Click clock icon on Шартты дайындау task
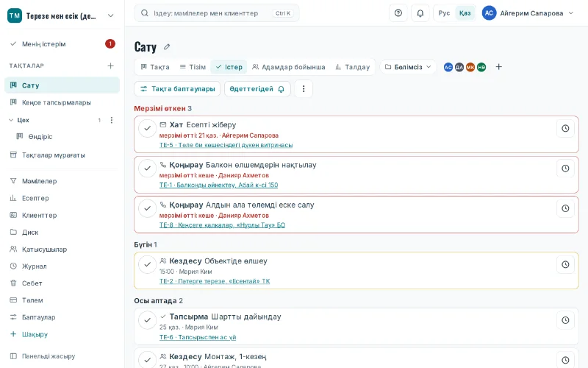The width and height of the screenshot is (588, 368). click(565, 320)
